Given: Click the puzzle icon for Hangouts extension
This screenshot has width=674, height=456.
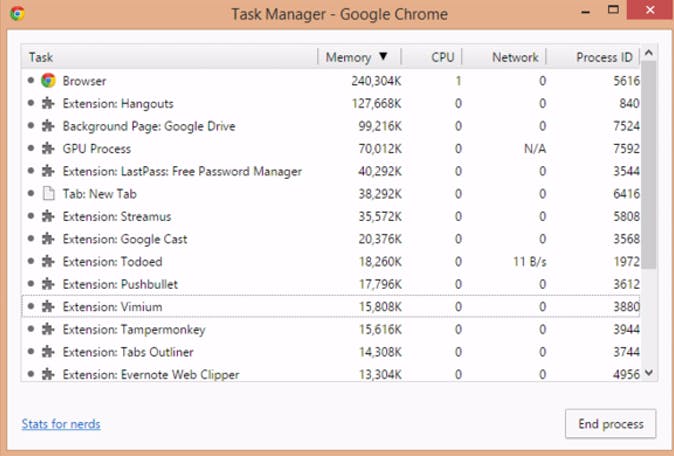Looking at the screenshot, I should tap(48, 103).
